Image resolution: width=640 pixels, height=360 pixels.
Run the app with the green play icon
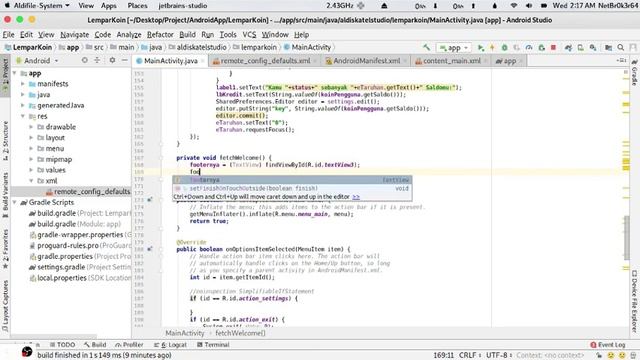pyautogui.click(x=481, y=48)
